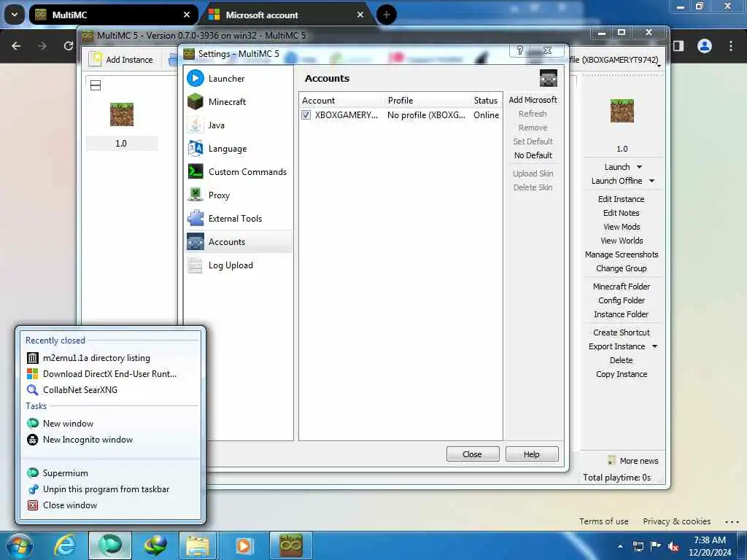Screen dimensions: 747x560
Task: Click Delete in instance sidebar
Action: coord(622,360)
